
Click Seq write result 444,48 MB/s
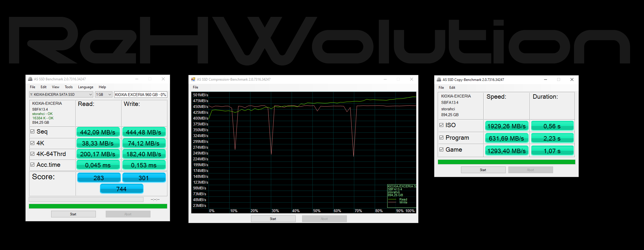click(x=144, y=132)
